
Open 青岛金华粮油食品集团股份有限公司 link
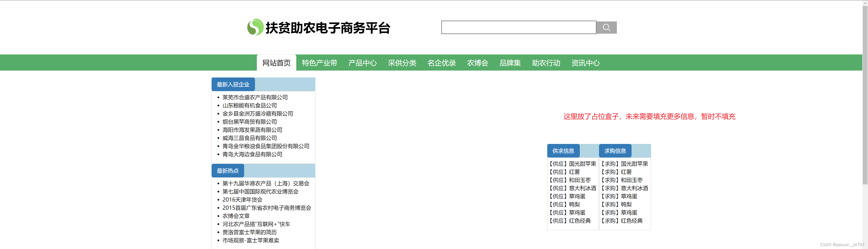pyautogui.click(x=266, y=146)
